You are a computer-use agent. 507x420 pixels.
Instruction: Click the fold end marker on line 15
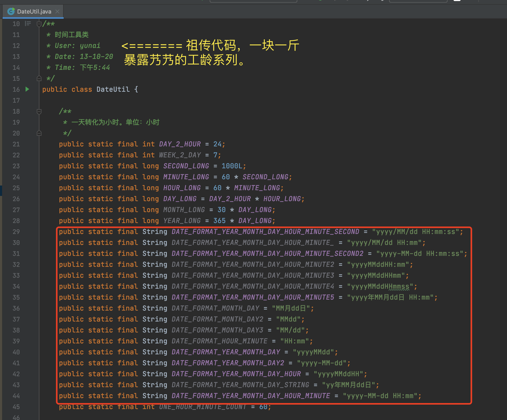39,78
